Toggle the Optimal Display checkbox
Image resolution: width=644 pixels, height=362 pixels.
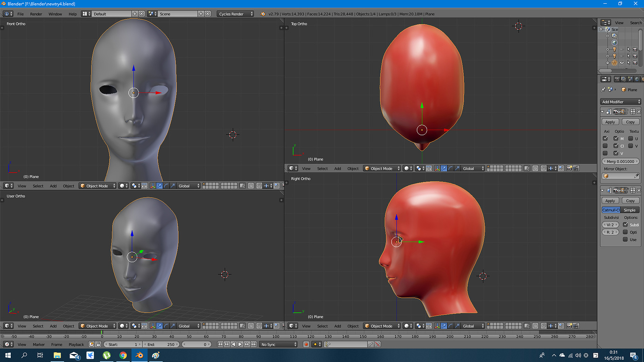[x=625, y=232]
